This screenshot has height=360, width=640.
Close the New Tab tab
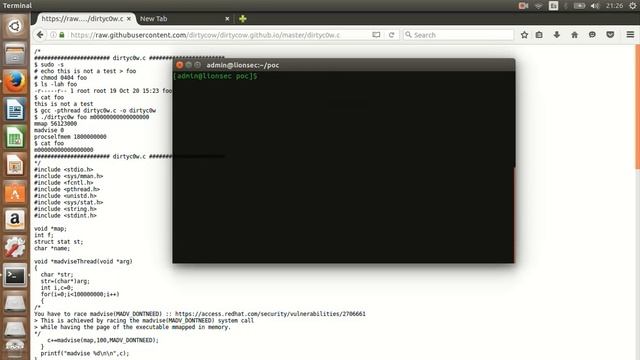[x=227, y=19]
